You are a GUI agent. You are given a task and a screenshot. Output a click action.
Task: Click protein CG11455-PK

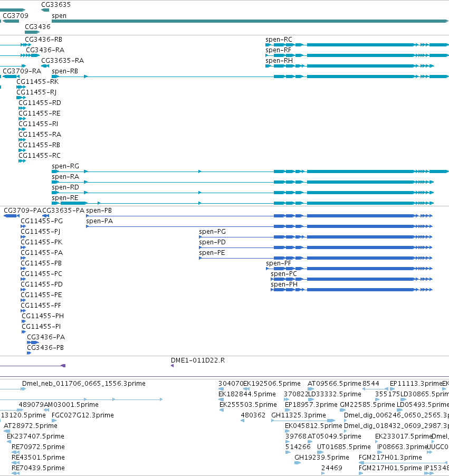pyautogui.click(x=42, y=242)
